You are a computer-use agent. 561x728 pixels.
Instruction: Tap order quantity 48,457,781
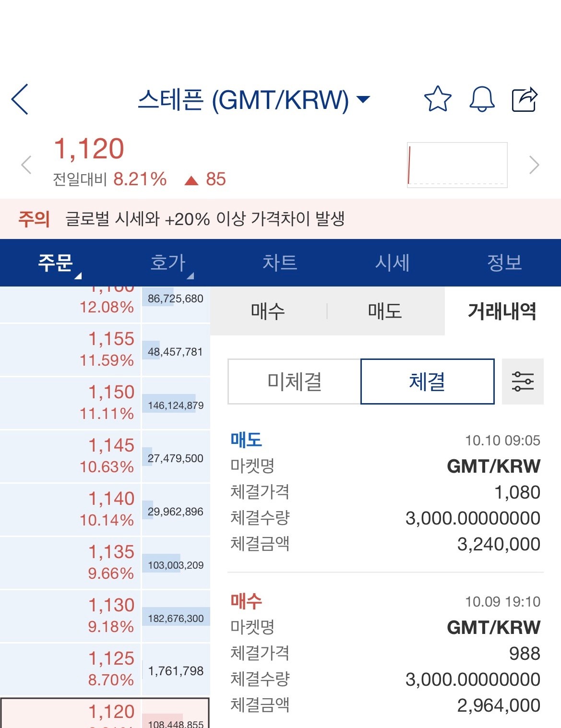176,352
